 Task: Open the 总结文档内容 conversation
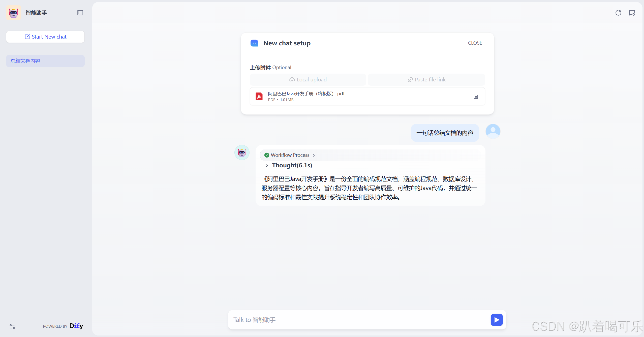coord(45,61)
